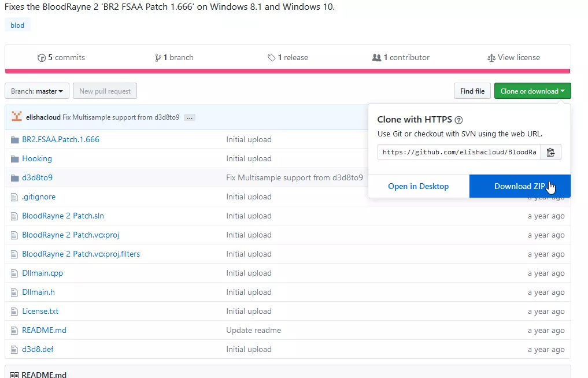
Task: Click the file icon beside Dllmain.cpp
Action: (x=14, y=273)
